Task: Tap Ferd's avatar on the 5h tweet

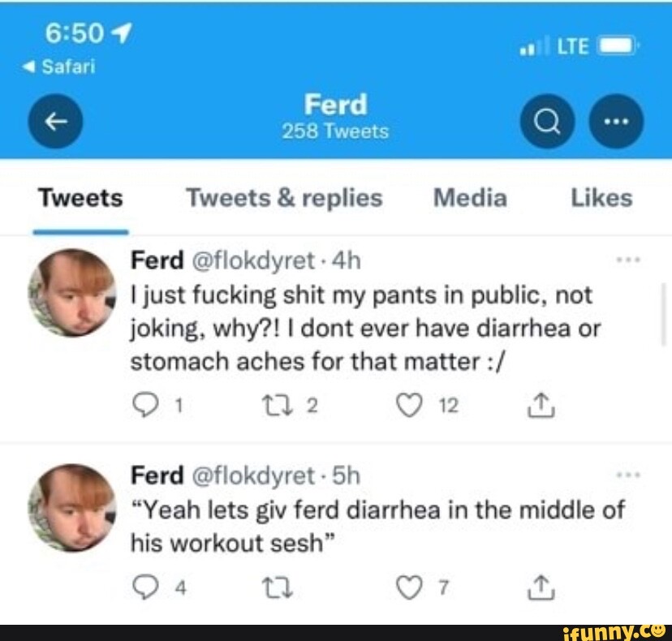Action: pyautogui.click(x=72, y=508)
